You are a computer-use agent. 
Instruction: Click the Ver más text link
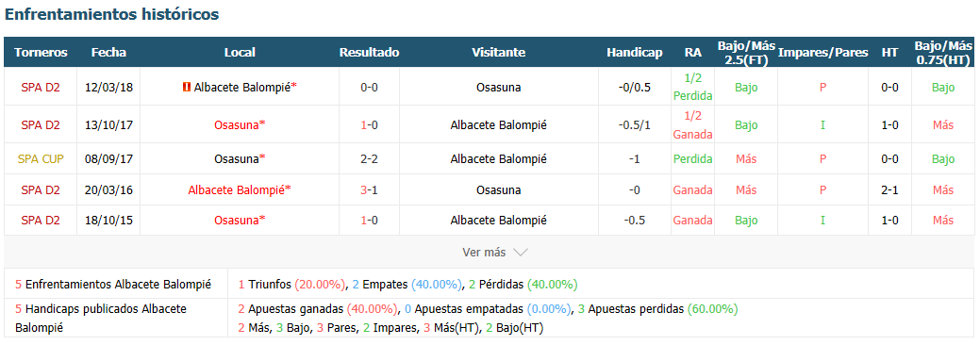point(484,253)
